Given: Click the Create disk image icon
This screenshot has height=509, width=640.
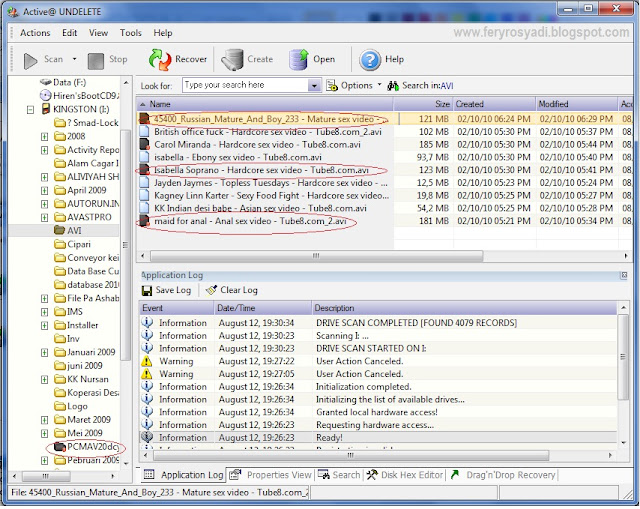Looking at the screenshot, I should [232, 60].
